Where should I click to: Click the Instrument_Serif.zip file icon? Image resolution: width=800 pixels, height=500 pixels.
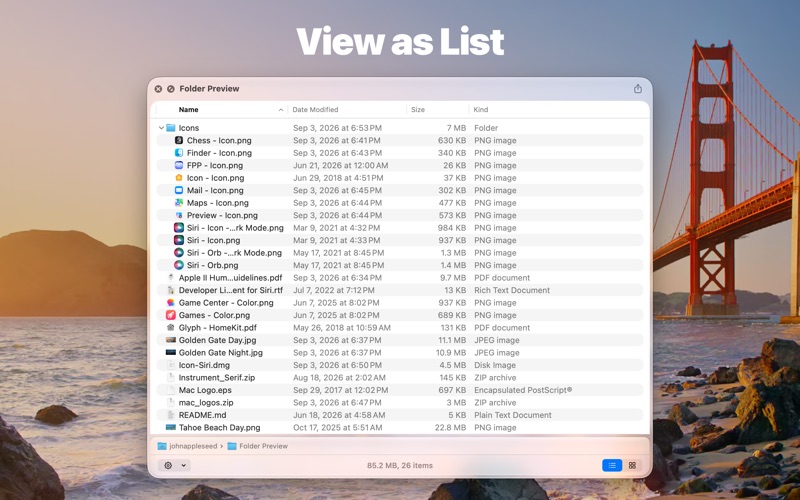[x=171, y=378]
